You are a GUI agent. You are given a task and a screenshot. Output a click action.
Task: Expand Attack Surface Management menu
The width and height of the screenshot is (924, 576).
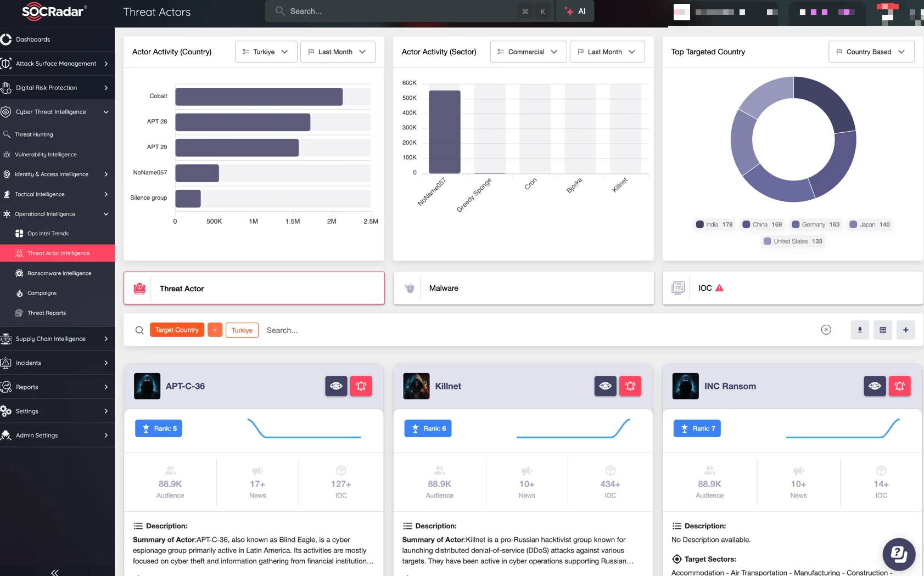(57, 64)
